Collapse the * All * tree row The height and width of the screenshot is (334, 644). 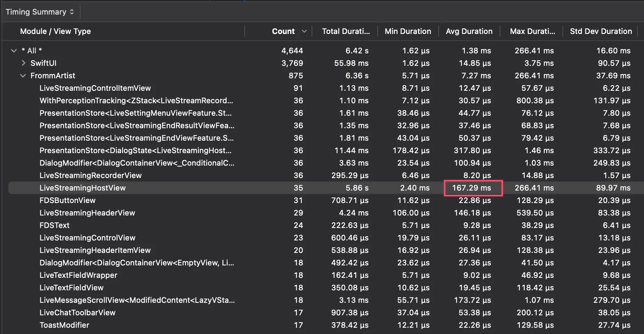point(14,51)
